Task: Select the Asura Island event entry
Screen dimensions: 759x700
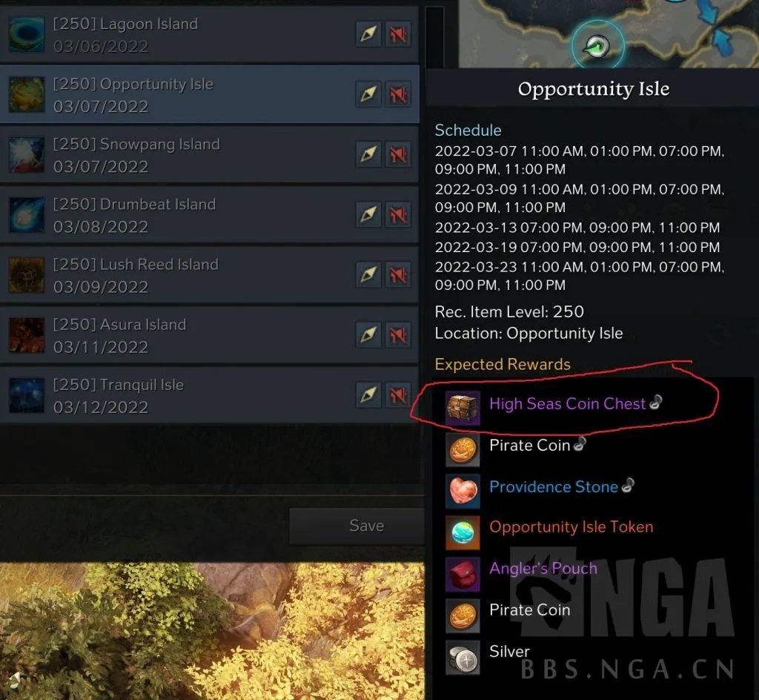Action: [209, 335]
